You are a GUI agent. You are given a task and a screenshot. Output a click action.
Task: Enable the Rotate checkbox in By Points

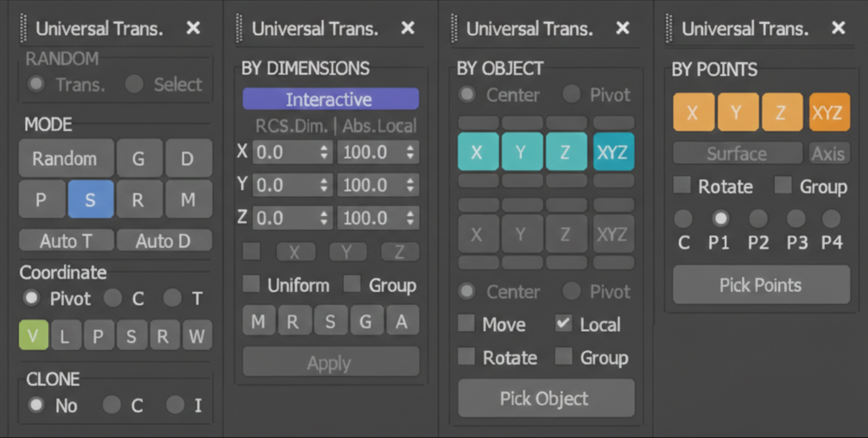coord(682,186)
